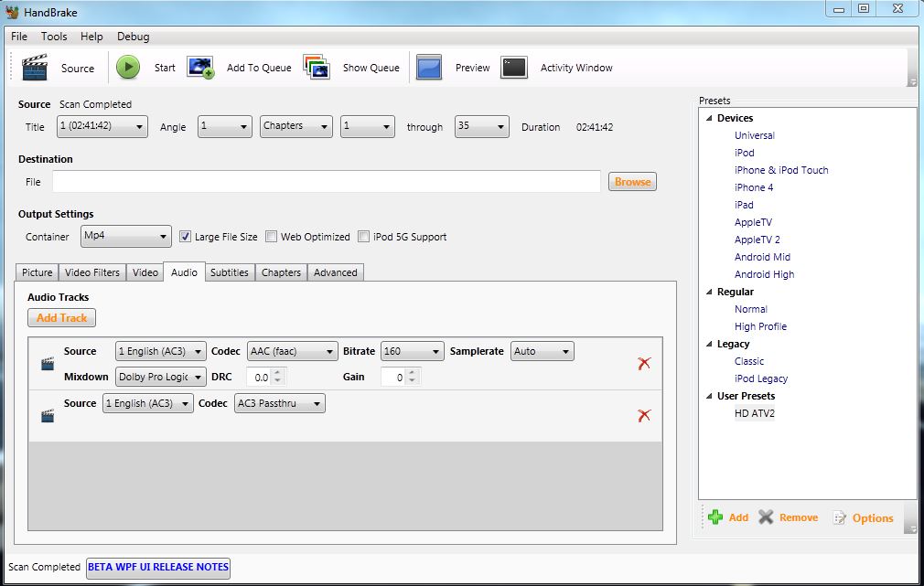Collapse the Devices preset group
This screenshot has height=586, width=924.
pyautogui.click(x=709, y=118)
